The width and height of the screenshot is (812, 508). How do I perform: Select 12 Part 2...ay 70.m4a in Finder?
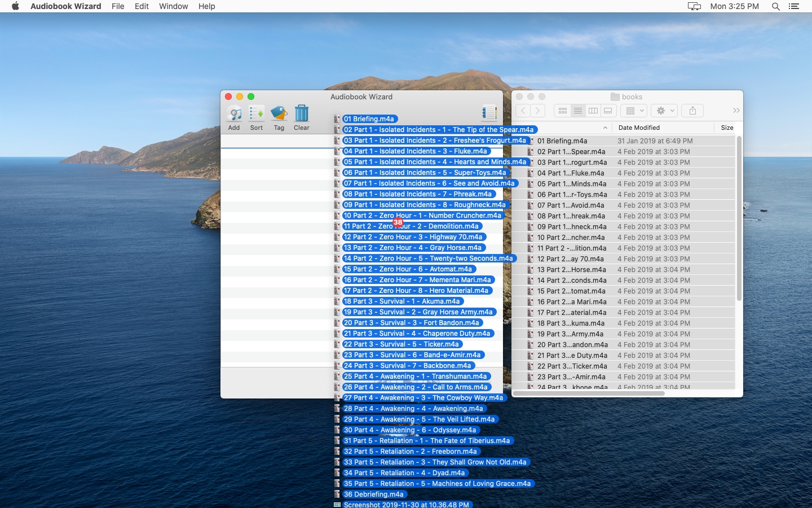point(571,259)
